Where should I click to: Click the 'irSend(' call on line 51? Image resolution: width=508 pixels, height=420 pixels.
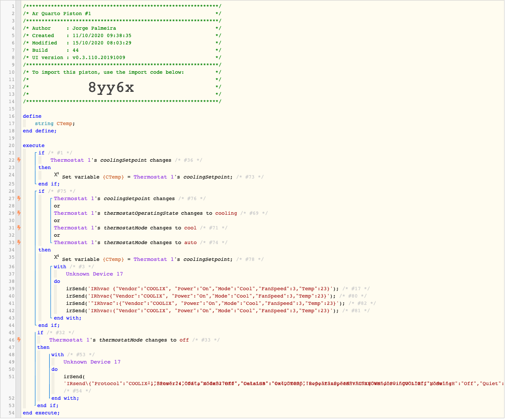pyautogui.click(x=74, y=376)
